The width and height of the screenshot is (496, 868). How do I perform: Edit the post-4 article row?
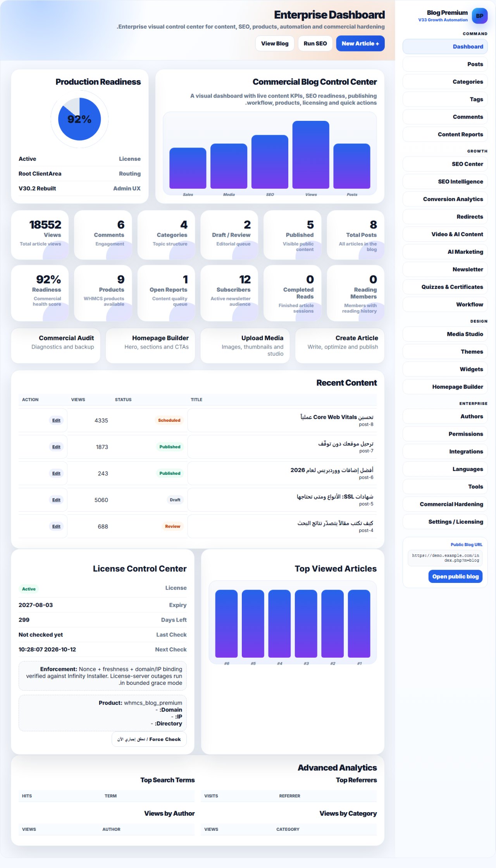(56, 526)
